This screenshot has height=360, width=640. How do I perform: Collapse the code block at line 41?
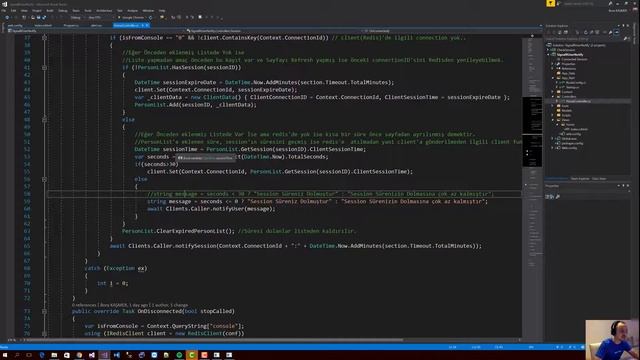tap(44, 67)
